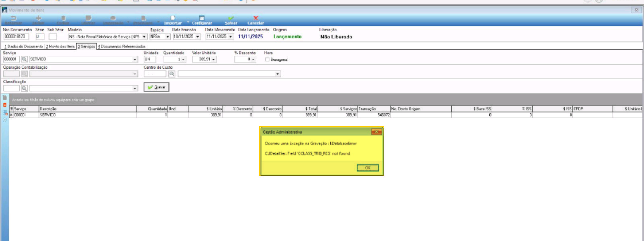Image resolution: width=644 pixels, height=241 pixels.
Task: Enable the Sexagenal checkbox
Action: click(268, 59)
